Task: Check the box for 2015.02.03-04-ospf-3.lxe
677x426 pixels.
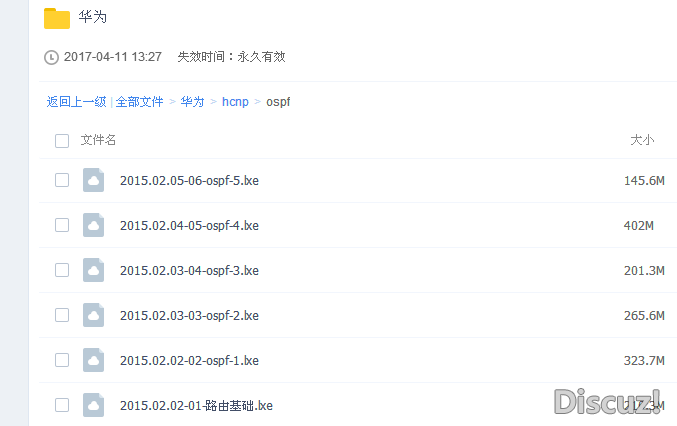Action: coord(62,270)
